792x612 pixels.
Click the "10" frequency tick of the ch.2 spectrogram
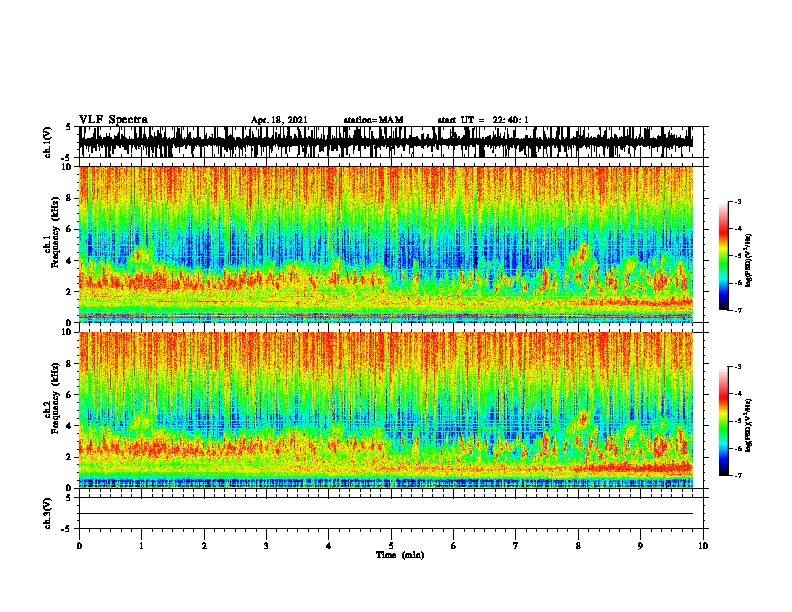pos(67,332)
